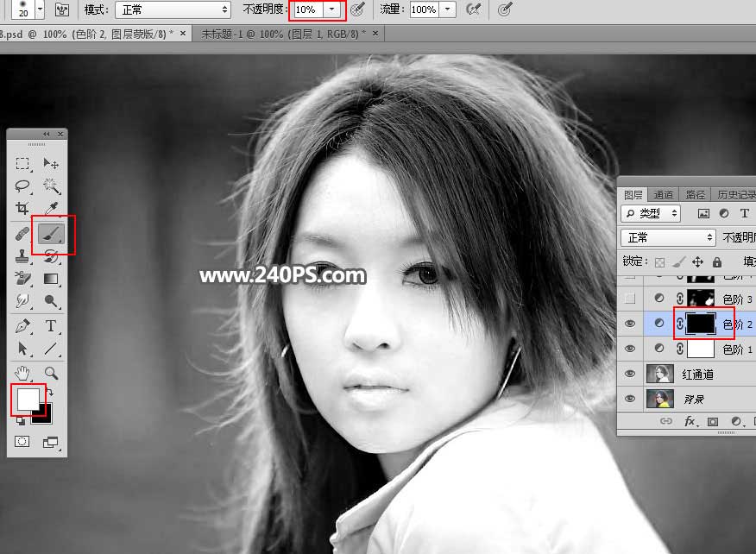Close the 8.psd document tab
This screenshot has width=756, height=554.
[x=183, y=34]
